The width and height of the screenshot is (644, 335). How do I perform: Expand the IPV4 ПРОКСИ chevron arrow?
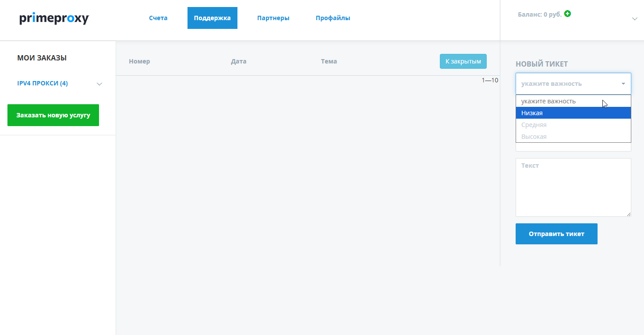(x=99, y=84)
